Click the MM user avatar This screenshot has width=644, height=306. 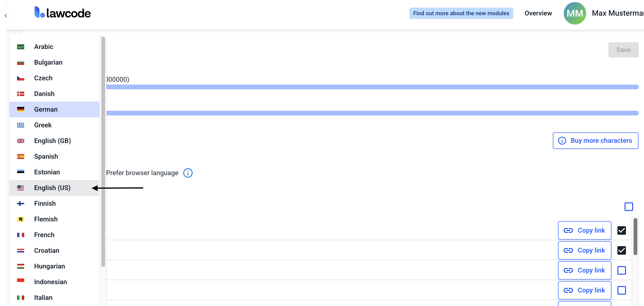click(574, 13)
